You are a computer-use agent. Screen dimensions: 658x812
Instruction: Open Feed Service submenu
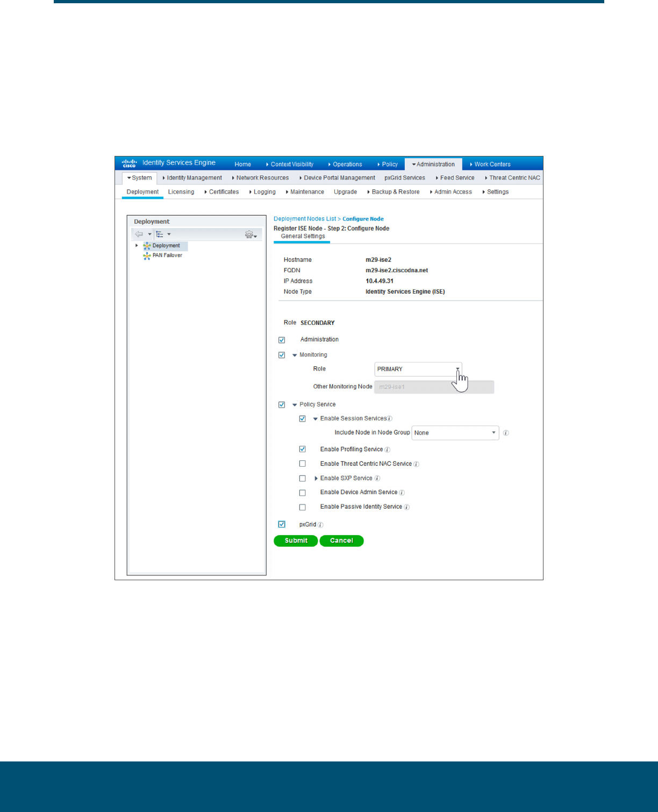pyautogui.click(x=455, y=178)
